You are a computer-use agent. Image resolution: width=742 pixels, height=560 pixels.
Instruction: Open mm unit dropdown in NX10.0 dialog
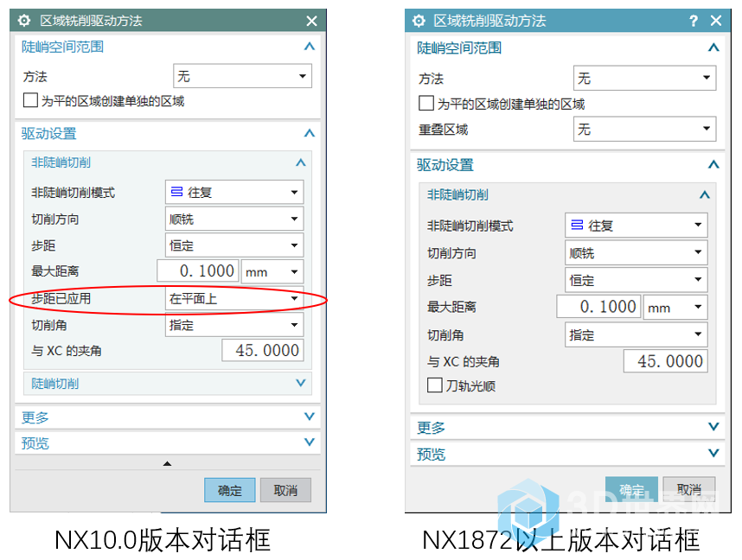coord(272,271)
